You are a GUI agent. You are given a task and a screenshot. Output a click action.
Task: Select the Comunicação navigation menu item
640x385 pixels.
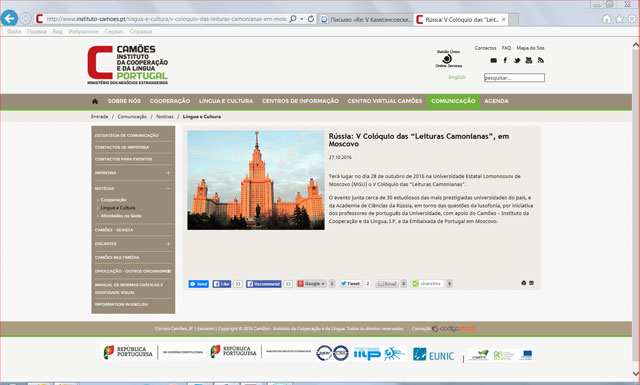pos(453,101)
